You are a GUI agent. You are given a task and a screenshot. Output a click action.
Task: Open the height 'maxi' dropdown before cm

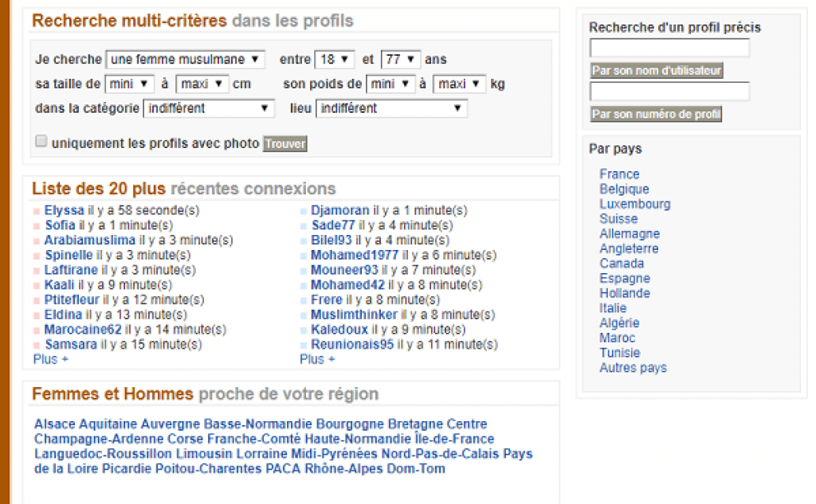[202, 84]
